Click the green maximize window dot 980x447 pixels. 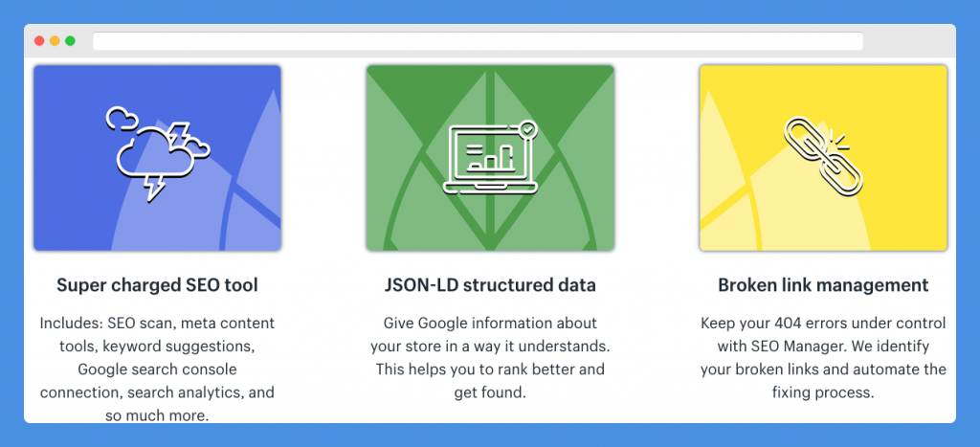[70, 40]
